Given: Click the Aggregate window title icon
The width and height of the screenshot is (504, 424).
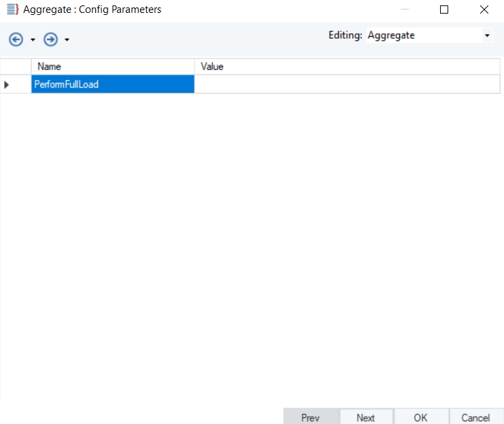Looking at the screenshot, I should click(x=12, y=10).
